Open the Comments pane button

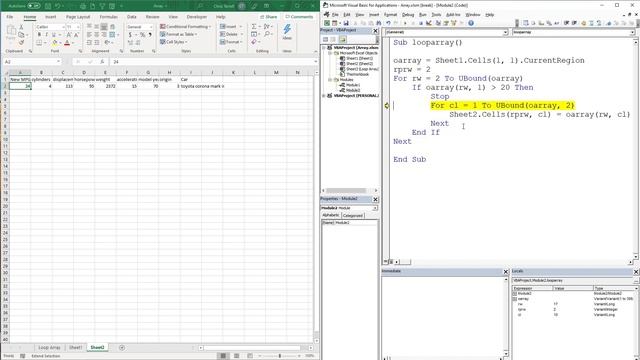(299, 17)
